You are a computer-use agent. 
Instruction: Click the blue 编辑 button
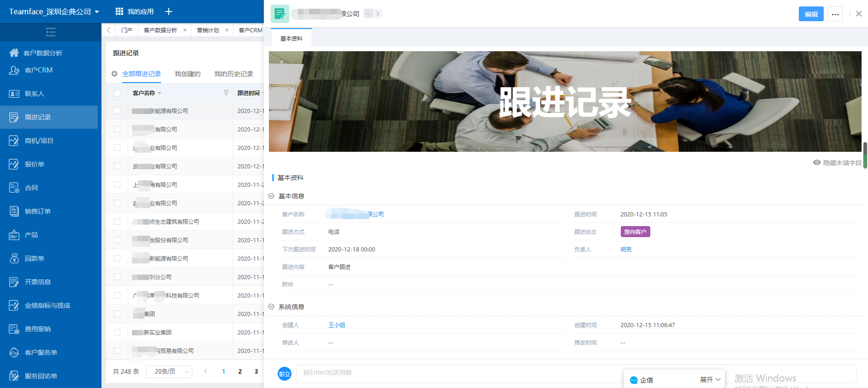coord(811,14)
